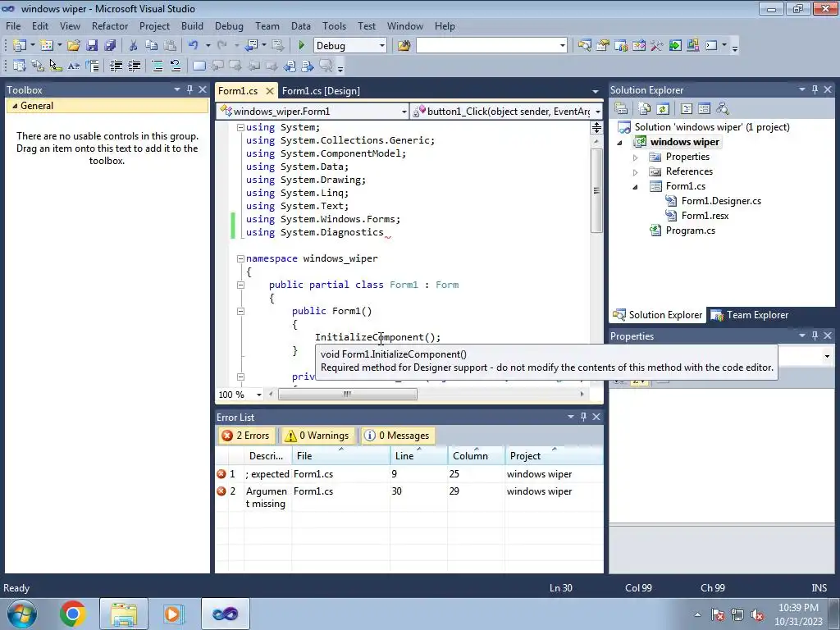Collapse the namespace windows_wiper code block
Image resolution: width=840 pixels, height=630 pixels.
click(240, 258)
